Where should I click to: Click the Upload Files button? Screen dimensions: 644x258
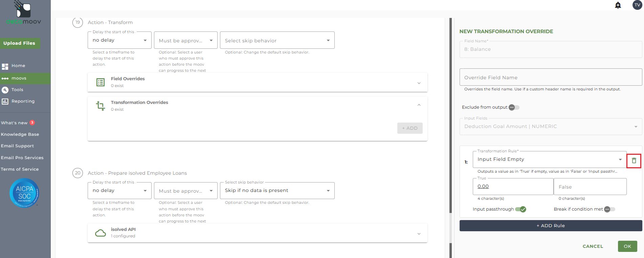pyautogui.click(x=19, y=43)
